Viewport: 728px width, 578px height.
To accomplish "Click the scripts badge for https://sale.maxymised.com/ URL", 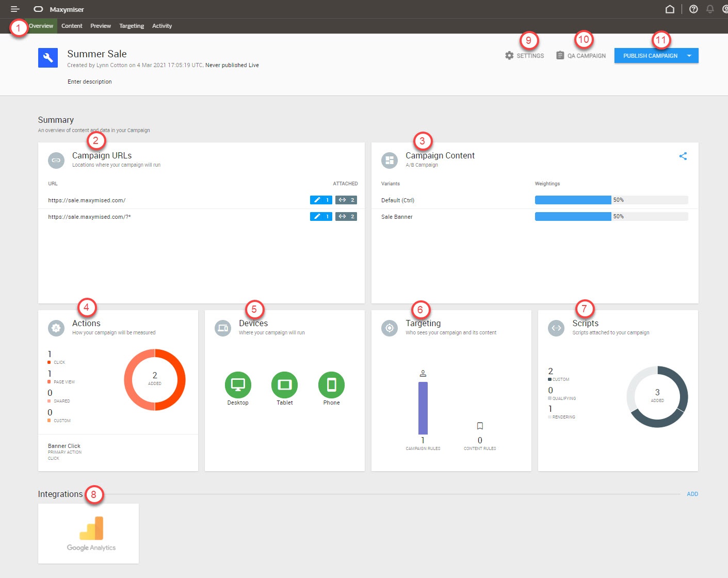I will [346, 200].
